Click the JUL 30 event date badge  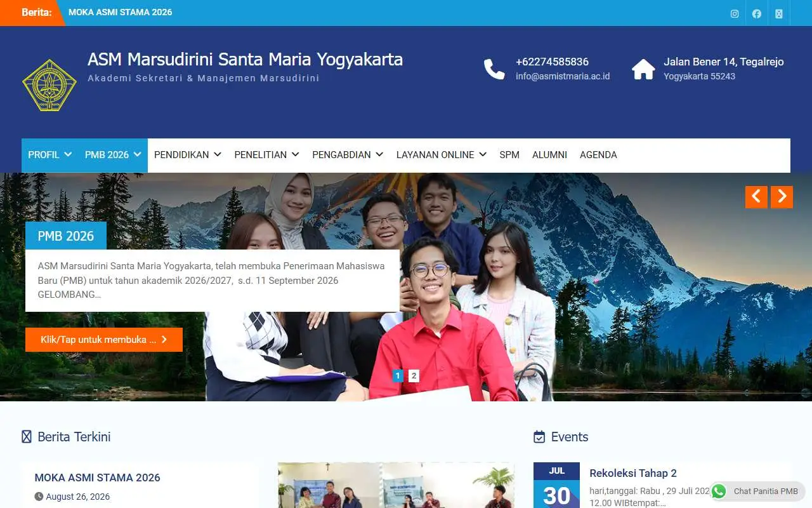click(556, 485)
